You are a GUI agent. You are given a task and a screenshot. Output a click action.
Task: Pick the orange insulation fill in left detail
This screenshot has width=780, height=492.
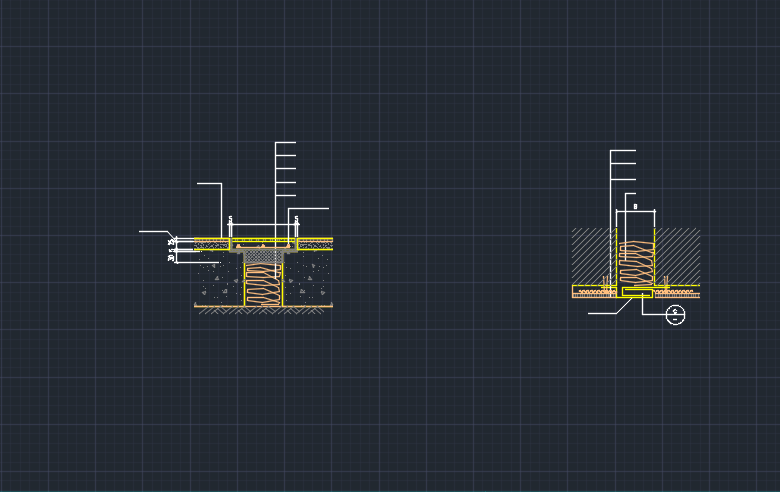click(x=263, y=285)
